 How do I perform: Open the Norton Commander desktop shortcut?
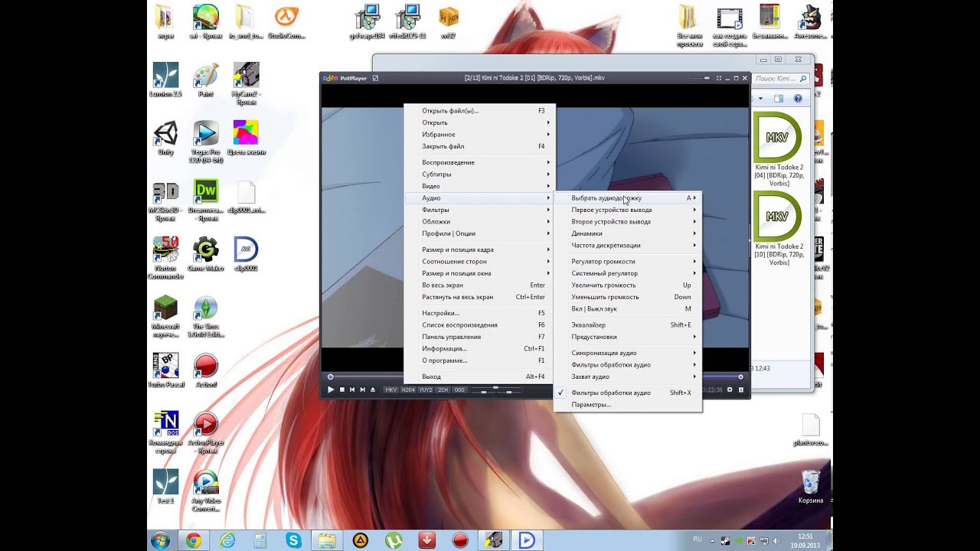(x=166, y=258)
